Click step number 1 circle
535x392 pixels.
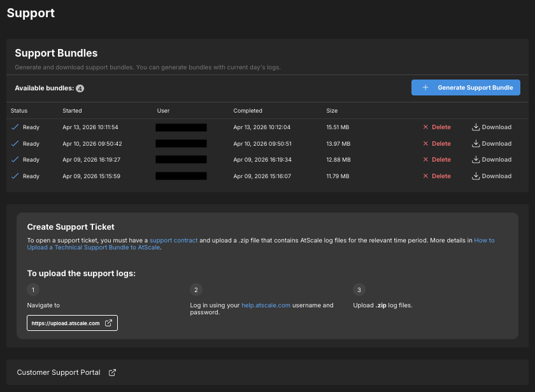click(x=33, y=290)
